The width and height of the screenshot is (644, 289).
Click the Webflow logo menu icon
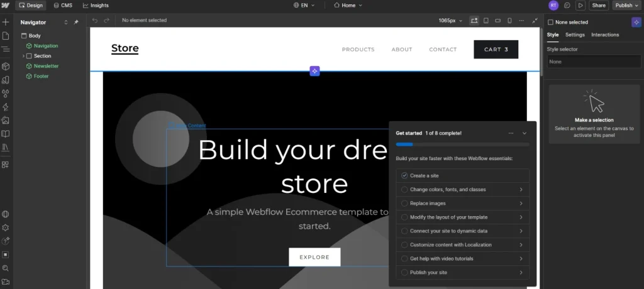(6, 5)
